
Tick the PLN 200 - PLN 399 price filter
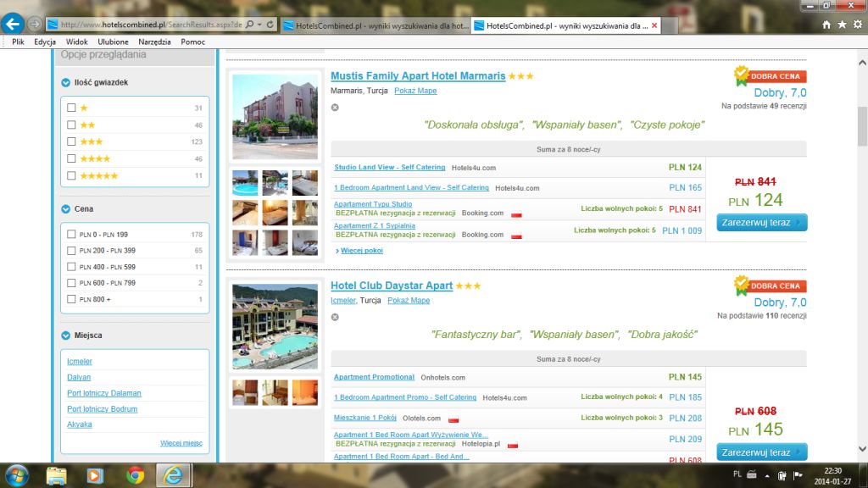tap(71, 251)
